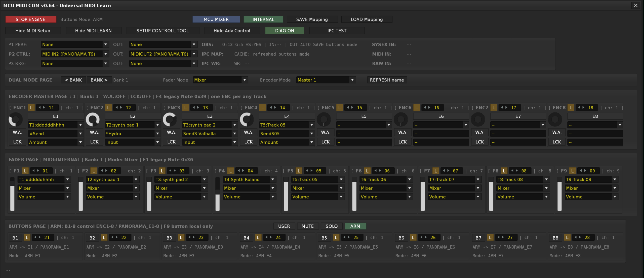Click the ENC2 rotary knob
The height and width of the screenshot is (278, 644).
pos(93,120)
